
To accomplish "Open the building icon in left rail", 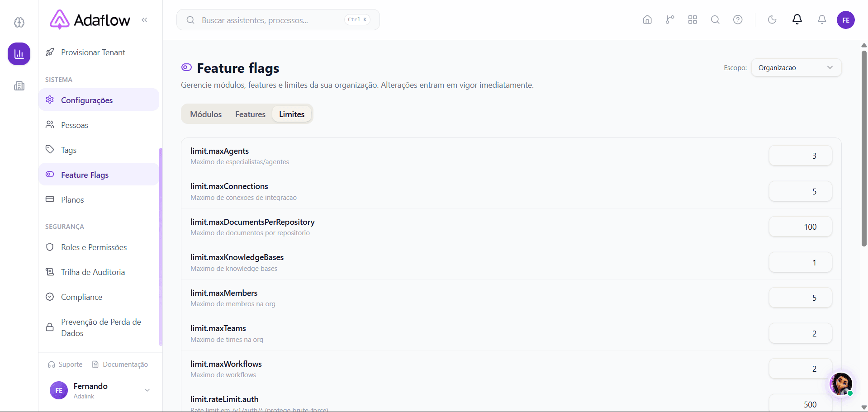I will 19,86.
